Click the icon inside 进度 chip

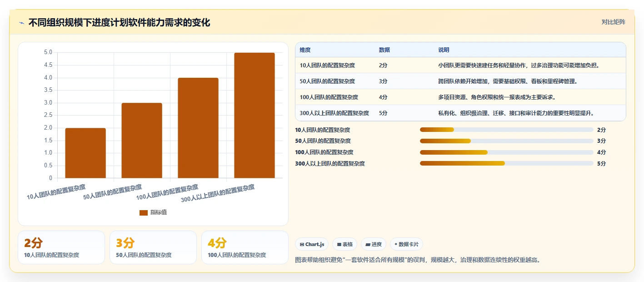click(x=368, y=245)
